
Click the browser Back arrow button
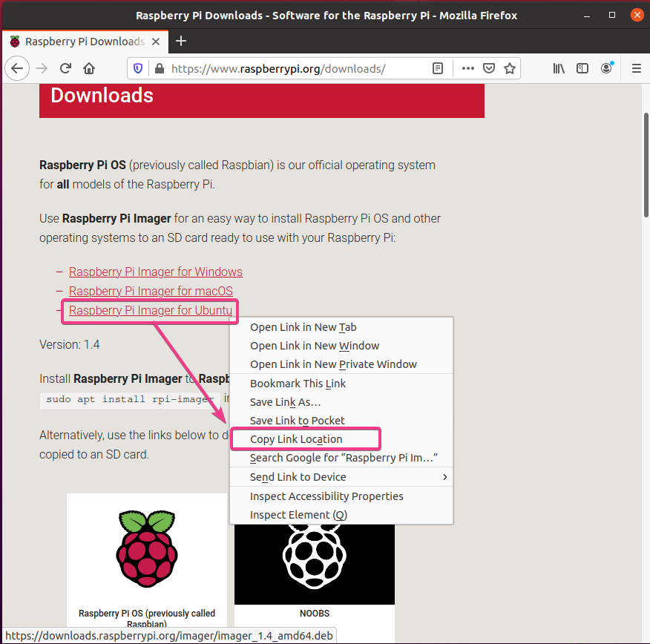(17, 68)
